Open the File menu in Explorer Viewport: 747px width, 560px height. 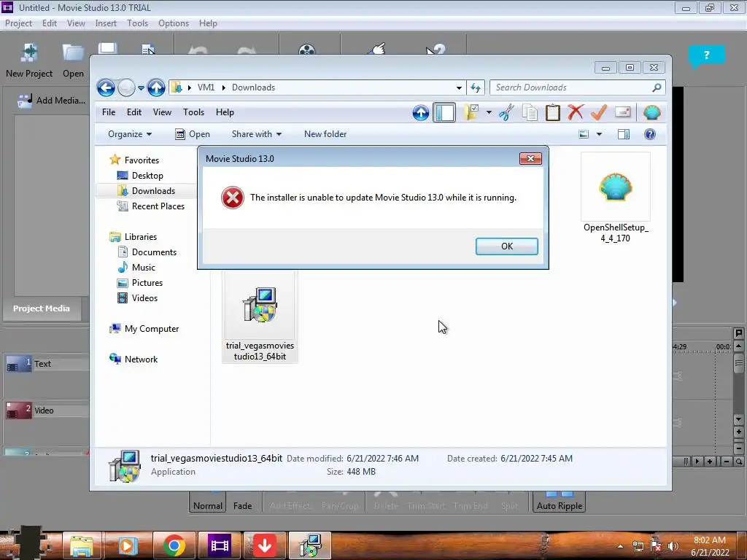(109, 112)
